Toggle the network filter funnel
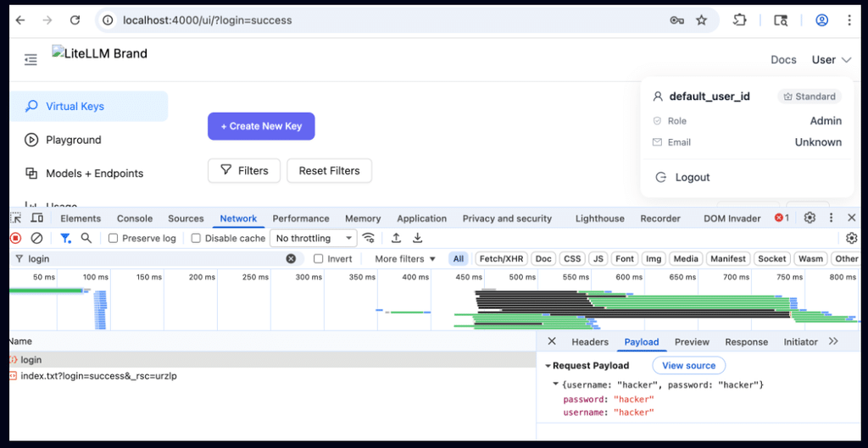 [65, 238]
